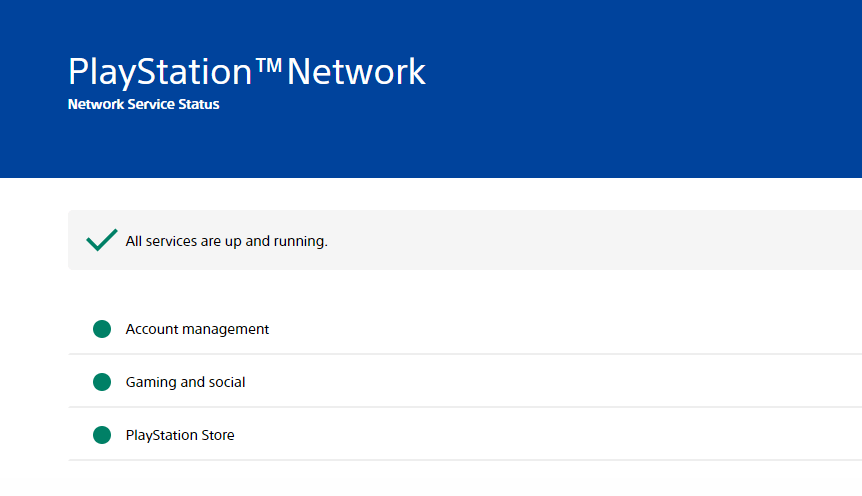Click the word PlayStation in the page heading

(x=160, y=72)
